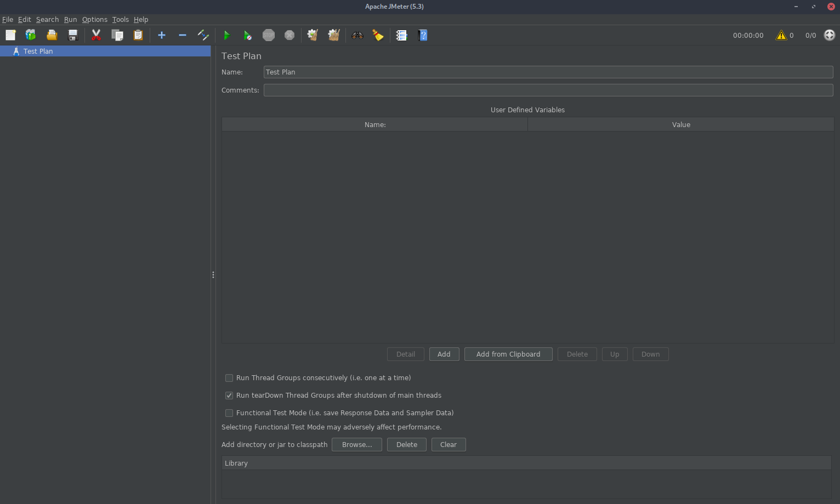Click the Shutdown test icon
840x504 pixels.
click(x=290, y=35)
